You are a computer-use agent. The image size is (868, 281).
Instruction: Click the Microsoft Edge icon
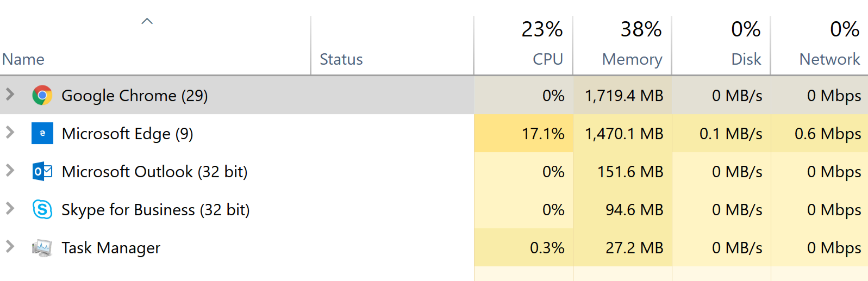coord(42,133)
